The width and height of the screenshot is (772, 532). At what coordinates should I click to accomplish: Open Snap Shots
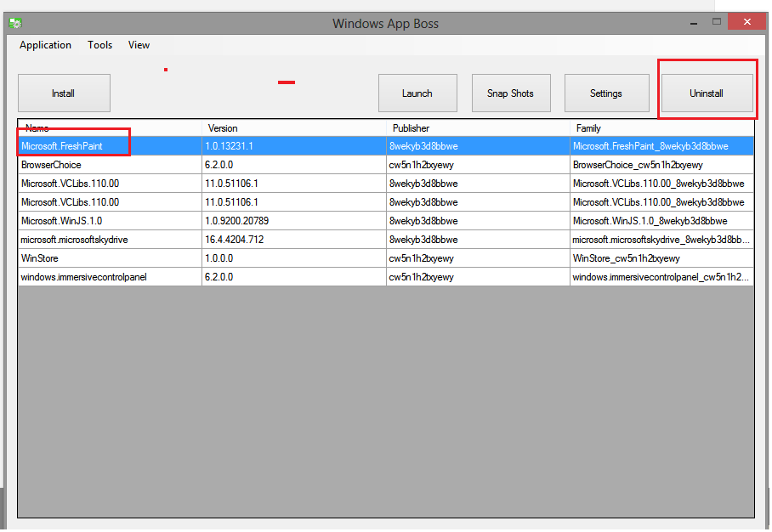511,93
